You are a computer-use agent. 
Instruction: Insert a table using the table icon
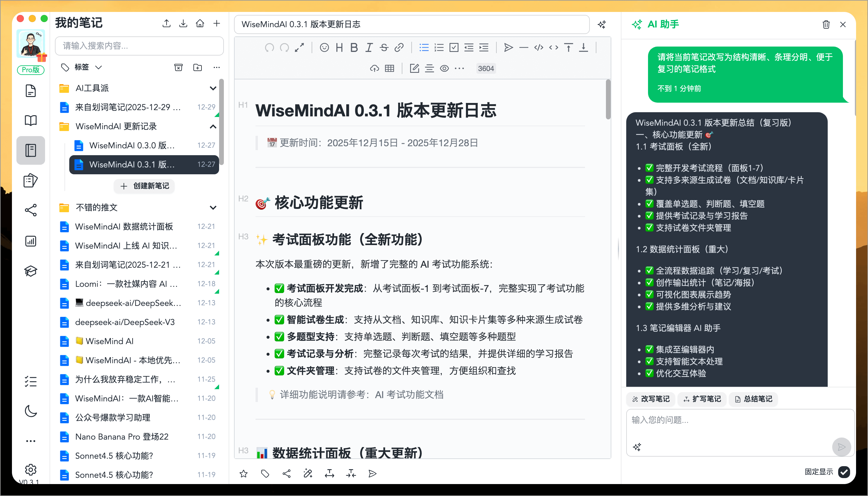coord(389,68)
